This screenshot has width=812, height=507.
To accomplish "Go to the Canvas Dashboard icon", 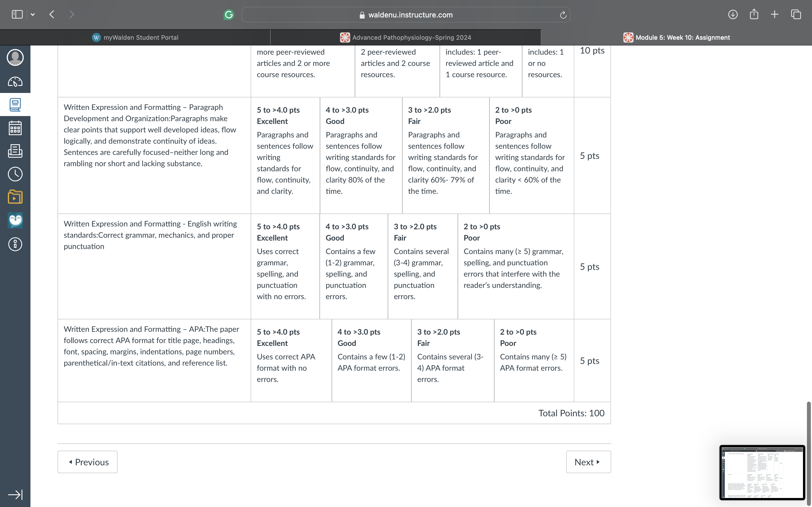I will click(15, 81).
